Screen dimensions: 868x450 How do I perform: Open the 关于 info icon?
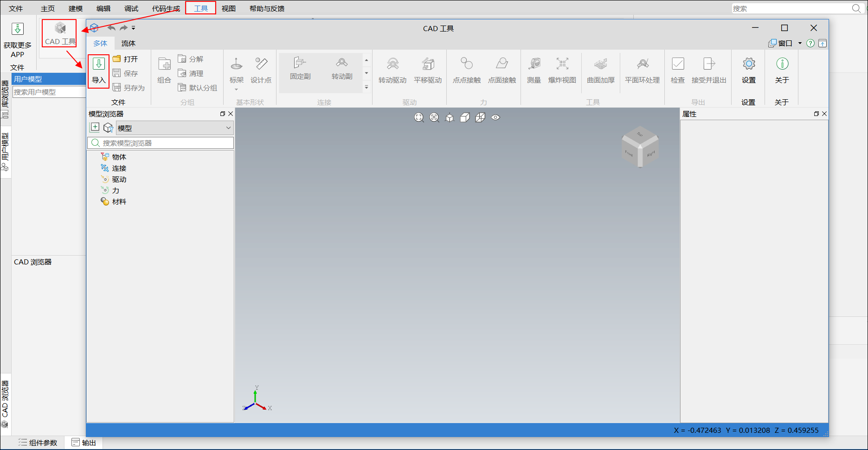point(782,64)
